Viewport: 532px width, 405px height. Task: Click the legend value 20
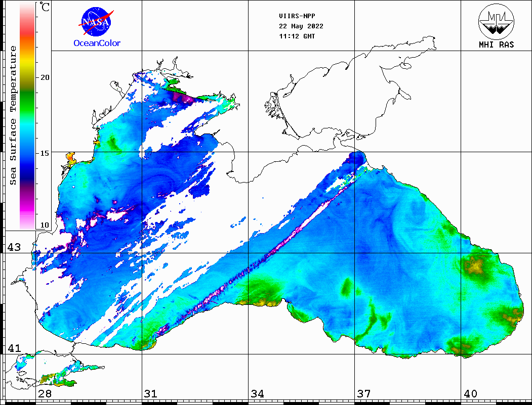45,77
